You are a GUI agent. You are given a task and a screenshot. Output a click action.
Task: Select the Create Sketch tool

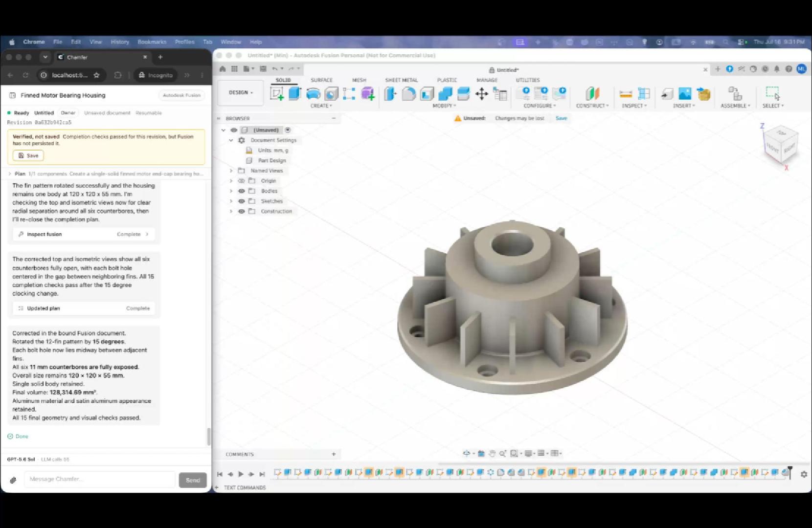tap(277, 93)
